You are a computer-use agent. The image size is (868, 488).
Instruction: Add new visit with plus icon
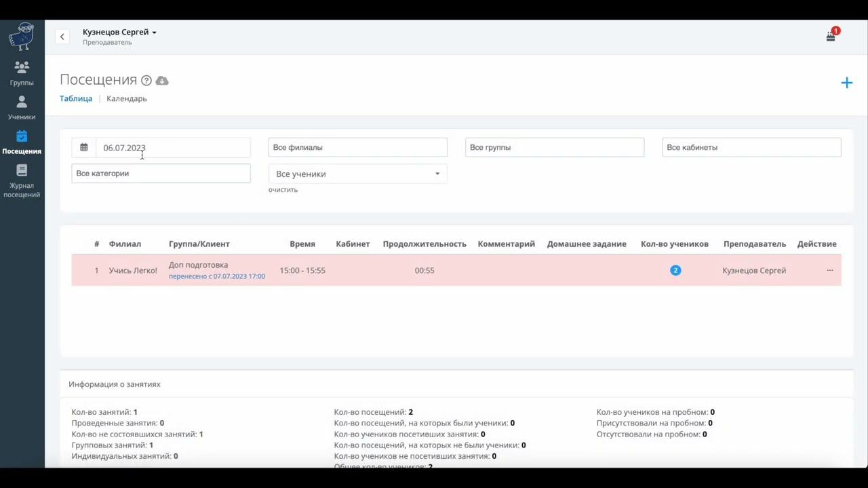click(846, 83)
